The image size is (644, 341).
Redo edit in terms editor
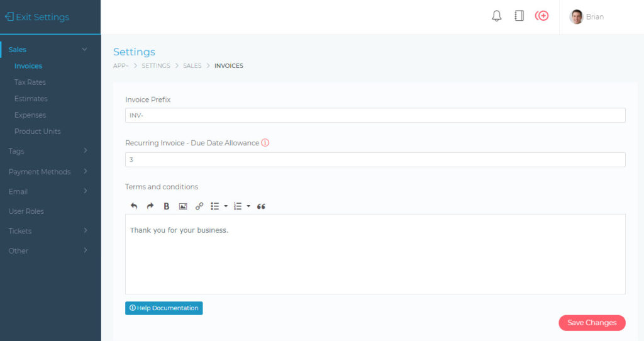150,206
